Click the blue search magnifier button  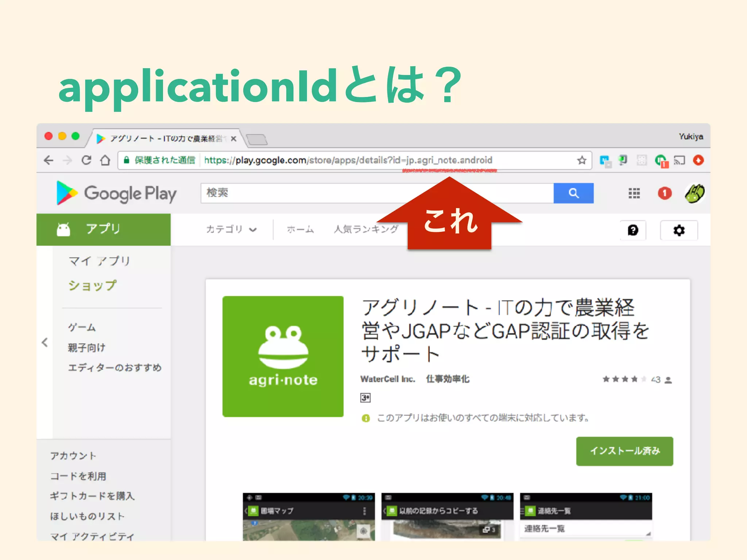[x=573, y=193]
